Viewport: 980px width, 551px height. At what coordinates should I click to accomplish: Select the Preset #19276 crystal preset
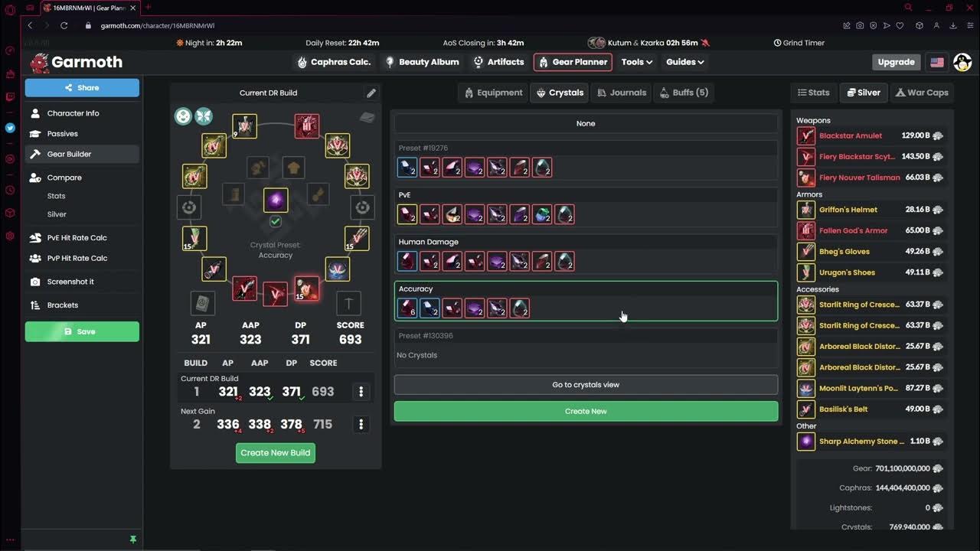(x=586, y=160)
